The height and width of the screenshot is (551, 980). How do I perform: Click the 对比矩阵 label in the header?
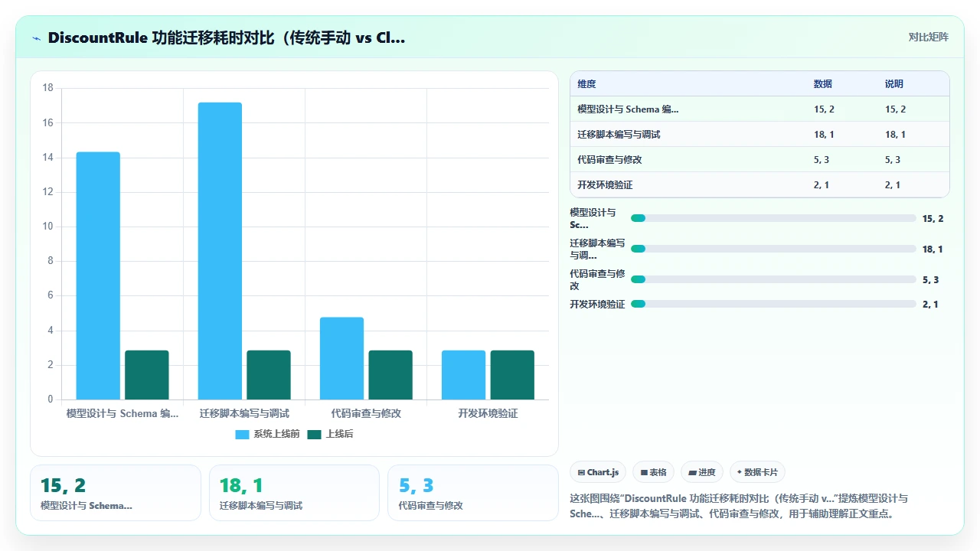pos(928,37)
